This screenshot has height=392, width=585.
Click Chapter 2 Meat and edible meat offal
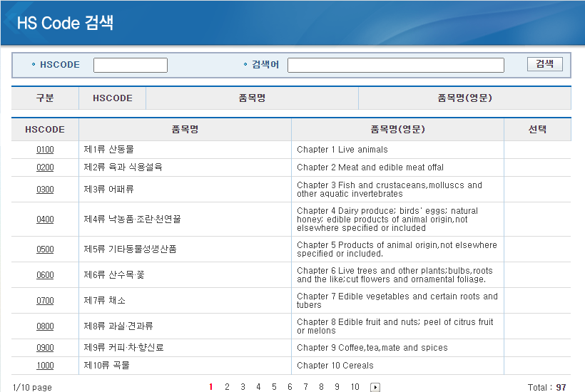click(x=370, y=167)
